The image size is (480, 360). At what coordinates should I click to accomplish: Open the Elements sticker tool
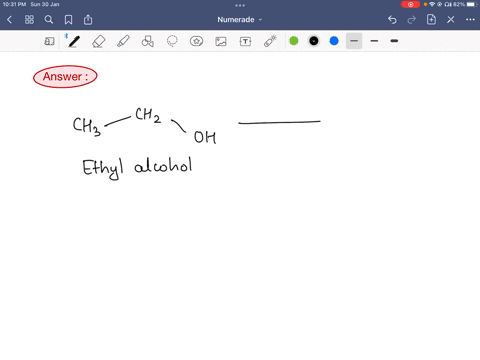(196, 41)
